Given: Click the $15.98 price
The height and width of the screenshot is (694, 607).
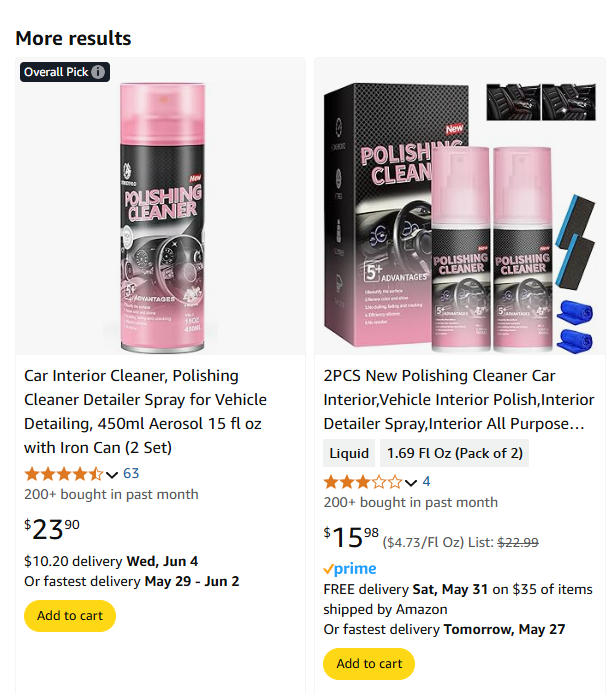Looking at the screenshot, I should (x=351, y=537).
